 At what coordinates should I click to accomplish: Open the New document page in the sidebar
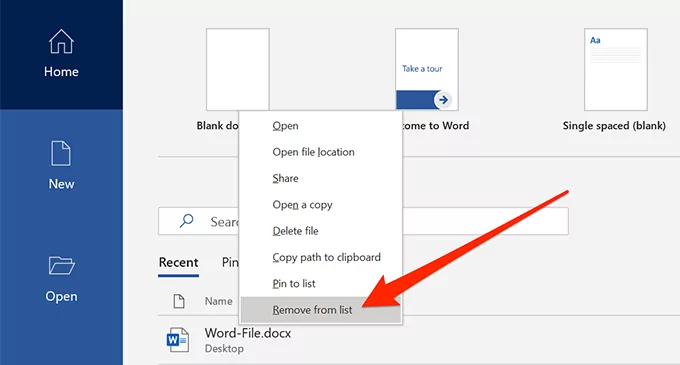pyautogui.click(x=61, y=166)
